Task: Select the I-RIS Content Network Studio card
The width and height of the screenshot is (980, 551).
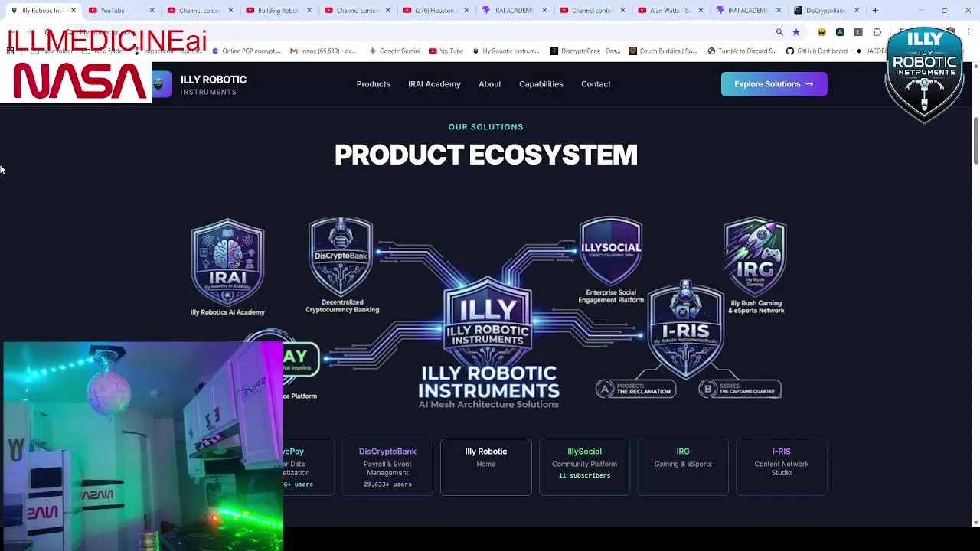Action: 781,467
